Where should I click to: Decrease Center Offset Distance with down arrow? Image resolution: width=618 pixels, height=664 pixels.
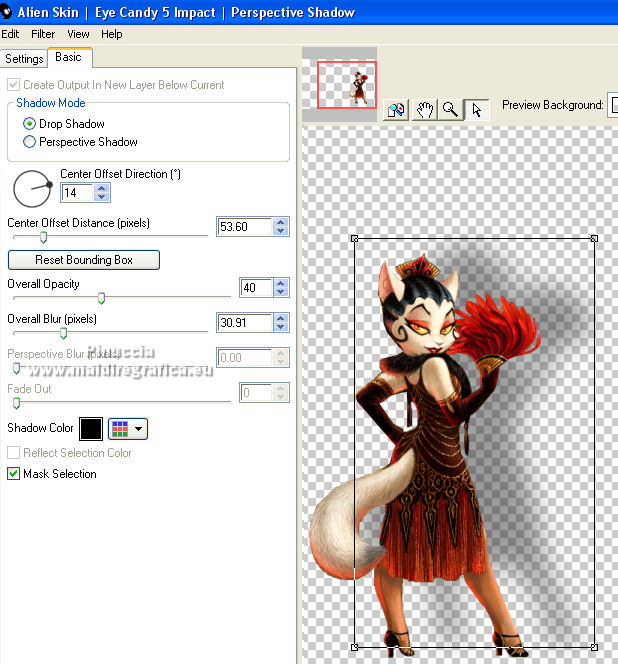click(280, 231)
